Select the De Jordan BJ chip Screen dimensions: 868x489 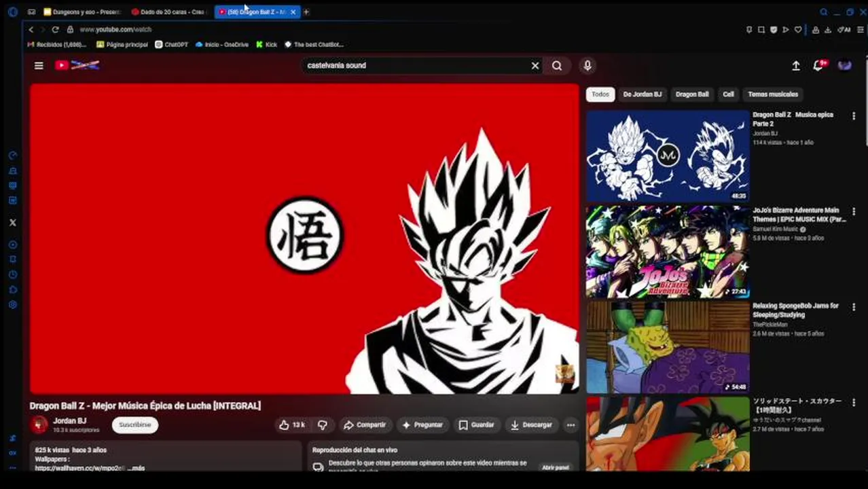pos(642,94)
